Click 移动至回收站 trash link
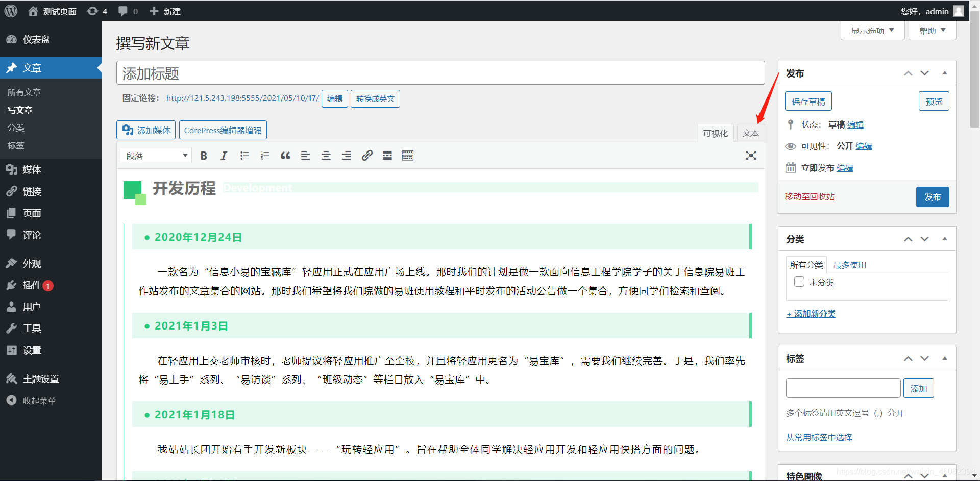 pos(810,196)
